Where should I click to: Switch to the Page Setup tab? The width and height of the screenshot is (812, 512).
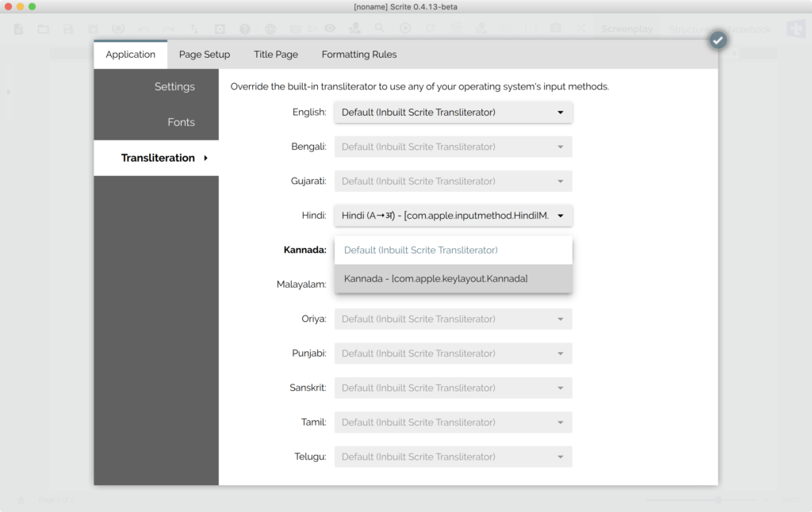pos(205,55)
